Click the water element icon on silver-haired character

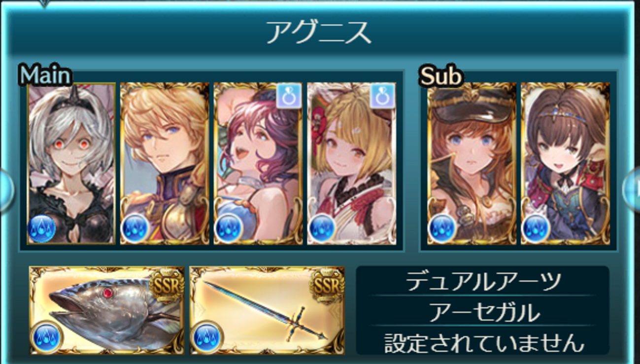click(x=41, y=229)
